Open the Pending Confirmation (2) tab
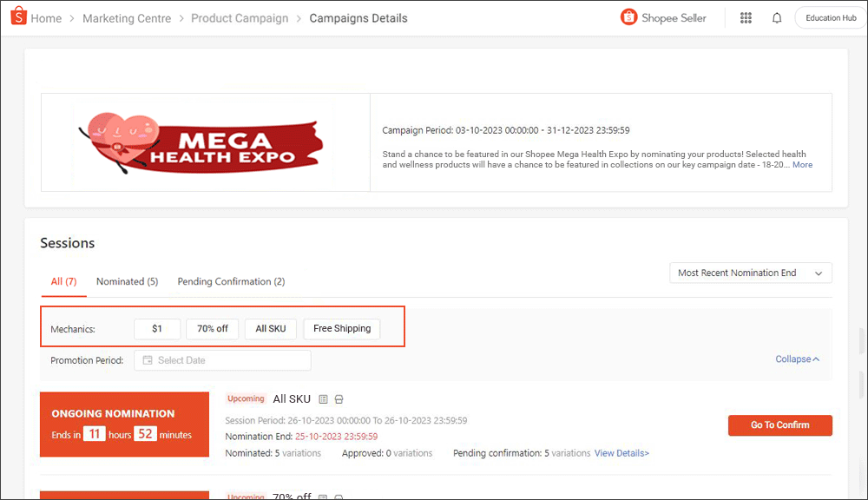The width and height of the screenshot is (868, 500). tap(231, 281)
